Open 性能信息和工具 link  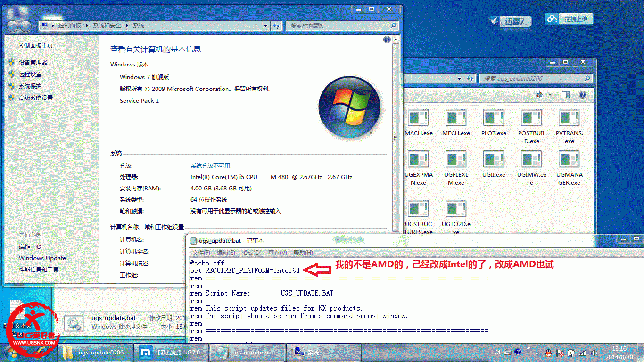pos(39,270)
